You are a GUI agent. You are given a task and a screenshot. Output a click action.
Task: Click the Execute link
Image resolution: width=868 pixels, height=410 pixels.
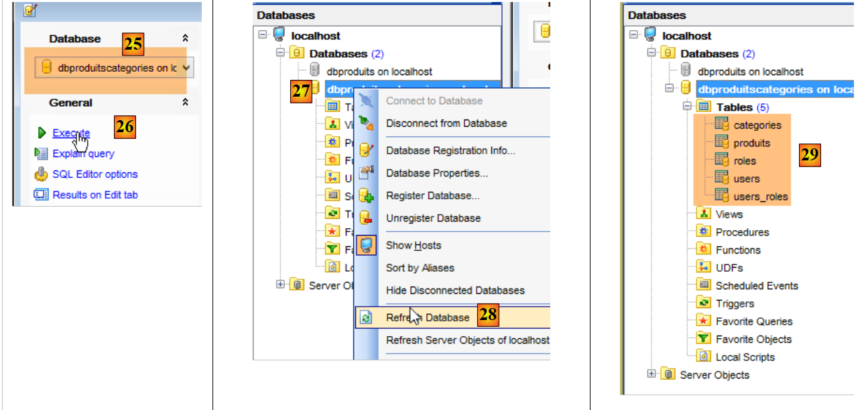point(70,133)
